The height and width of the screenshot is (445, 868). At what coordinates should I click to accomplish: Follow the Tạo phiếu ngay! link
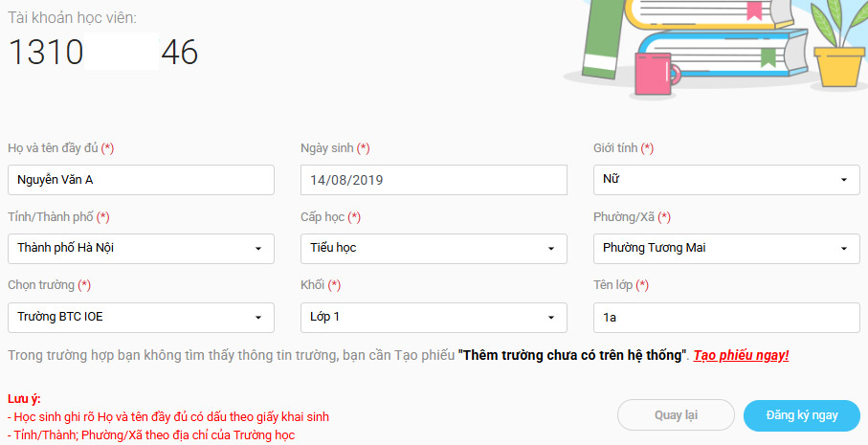click(742, 356)
